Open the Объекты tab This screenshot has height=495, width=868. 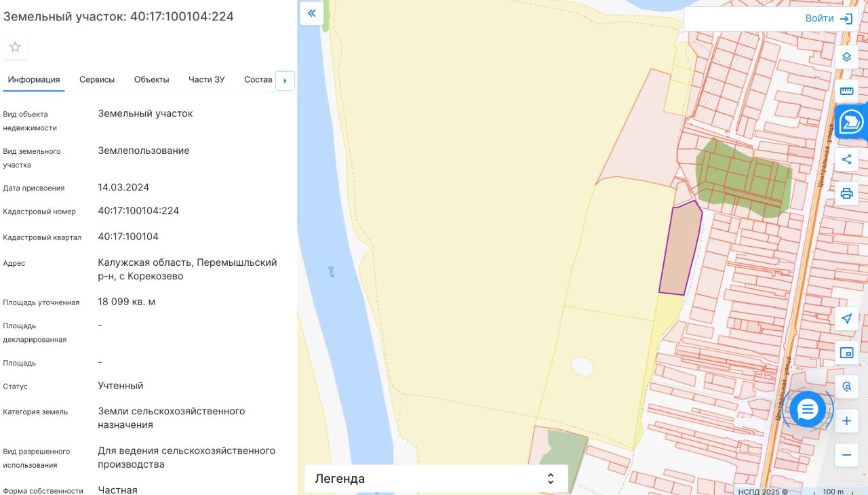point(151,79)
